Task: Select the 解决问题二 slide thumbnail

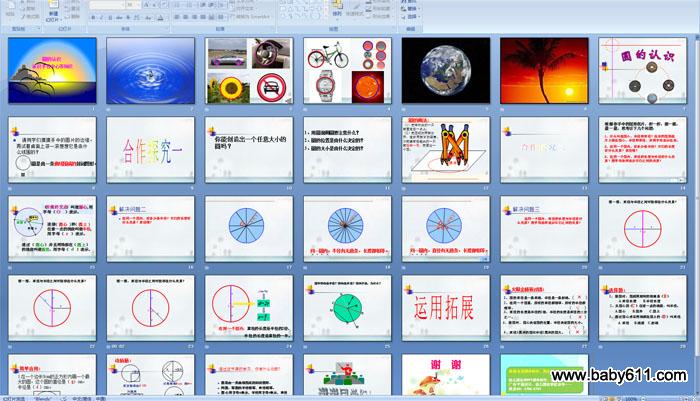Action: (150, 229)
